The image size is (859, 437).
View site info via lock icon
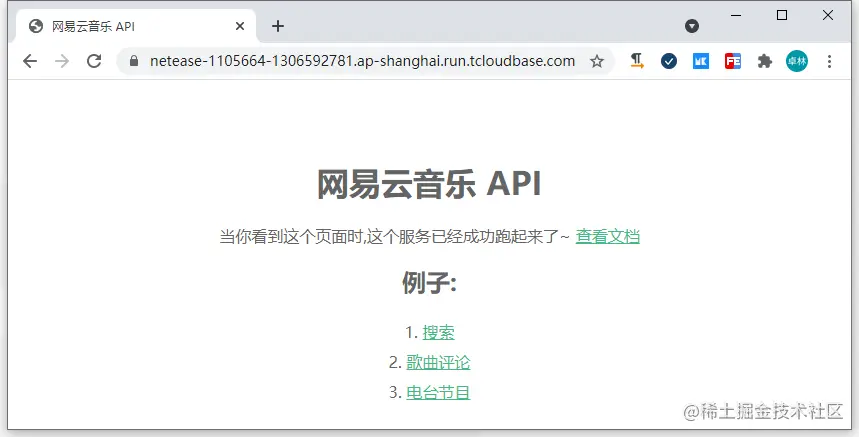[134, 61]
